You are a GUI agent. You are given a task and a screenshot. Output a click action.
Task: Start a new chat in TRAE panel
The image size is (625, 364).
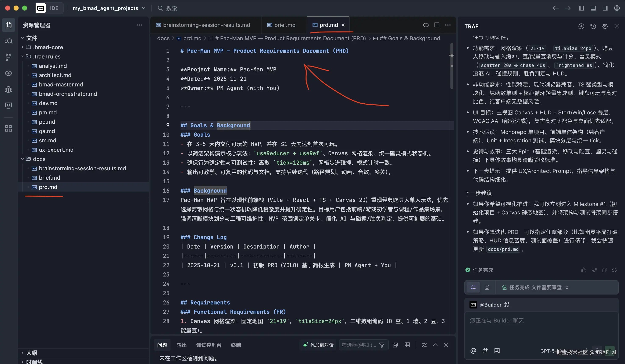pyautogui.click(x=581, y=26)
